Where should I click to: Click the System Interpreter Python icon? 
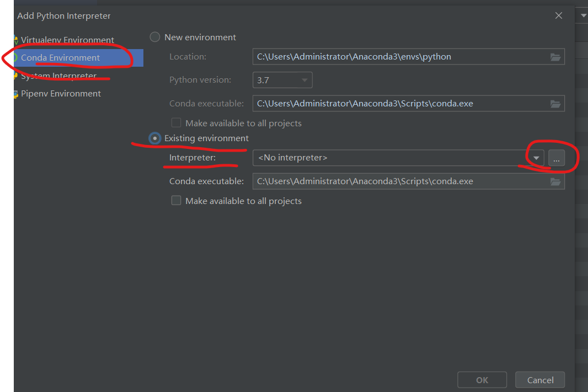click(x=16, y=76)
